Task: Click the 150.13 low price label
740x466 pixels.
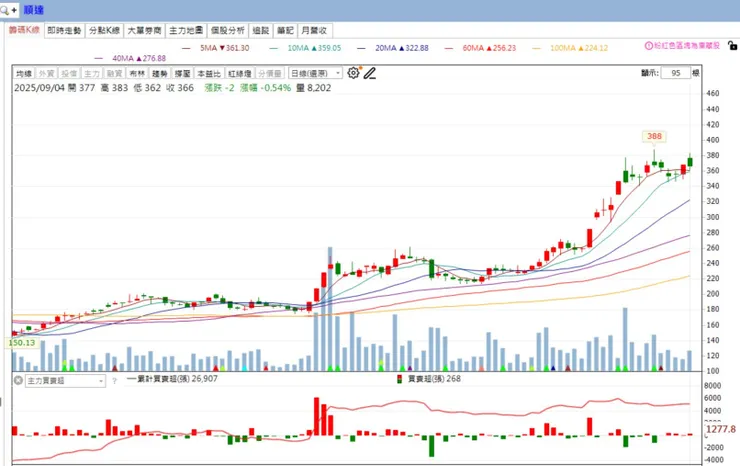Action: pyautogui.click(x=22, y=343)
